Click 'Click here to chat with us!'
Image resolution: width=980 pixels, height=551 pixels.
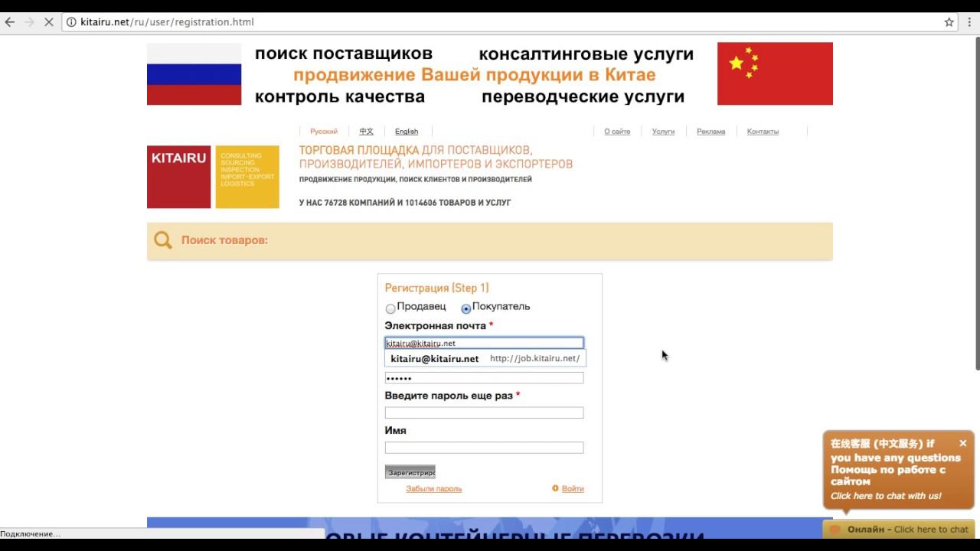pyautogui.click(x=886, y=496)
